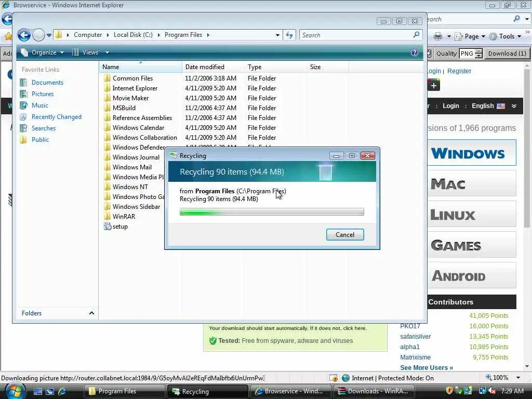Select the setup file icon

[x=108, y=227]
